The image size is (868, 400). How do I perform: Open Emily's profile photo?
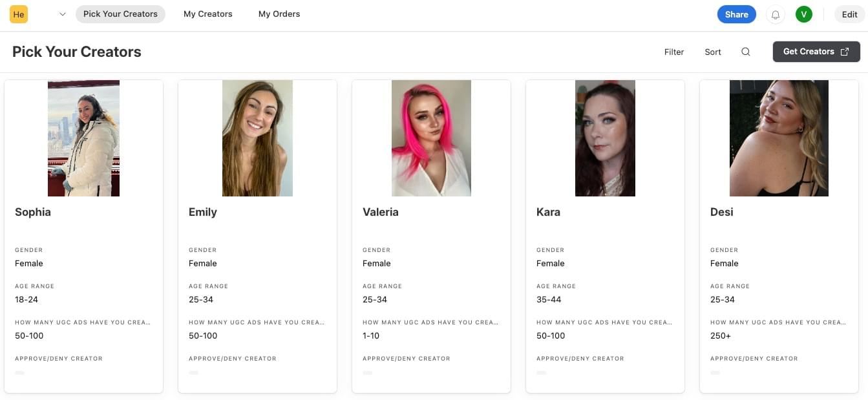[x=257, y=138]
